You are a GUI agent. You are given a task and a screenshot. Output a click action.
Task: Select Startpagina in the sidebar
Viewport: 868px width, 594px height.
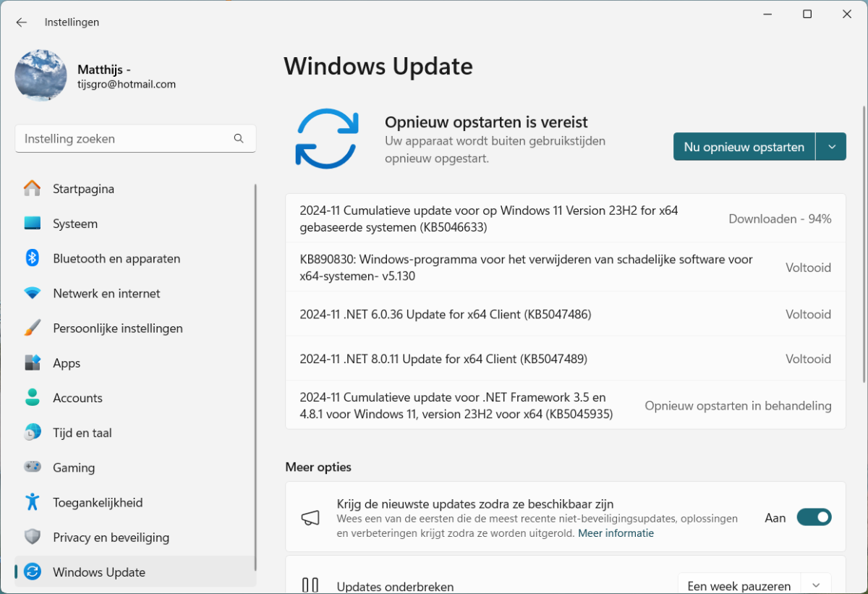click(83, 189)
